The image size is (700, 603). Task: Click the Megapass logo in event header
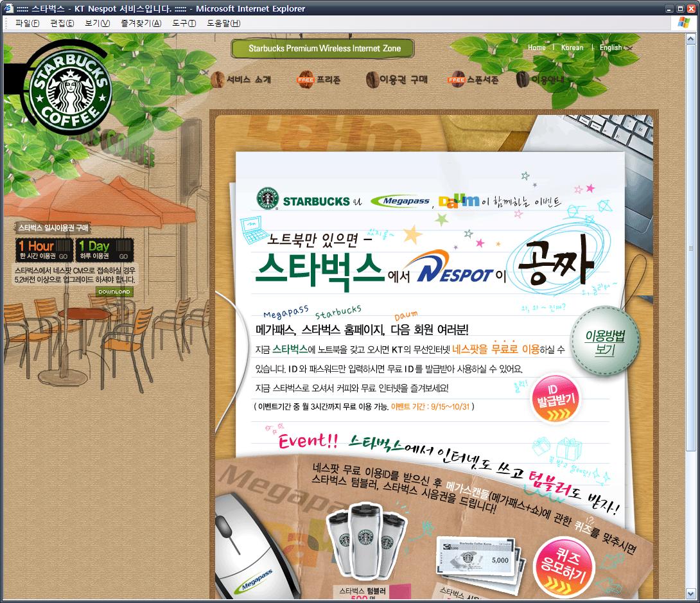tap(401, 201)
